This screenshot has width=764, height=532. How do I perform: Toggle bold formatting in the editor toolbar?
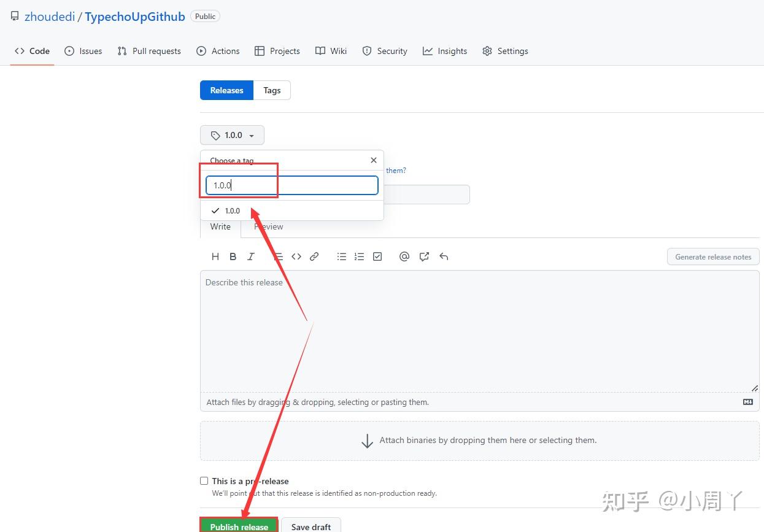[x=233, y=256]
